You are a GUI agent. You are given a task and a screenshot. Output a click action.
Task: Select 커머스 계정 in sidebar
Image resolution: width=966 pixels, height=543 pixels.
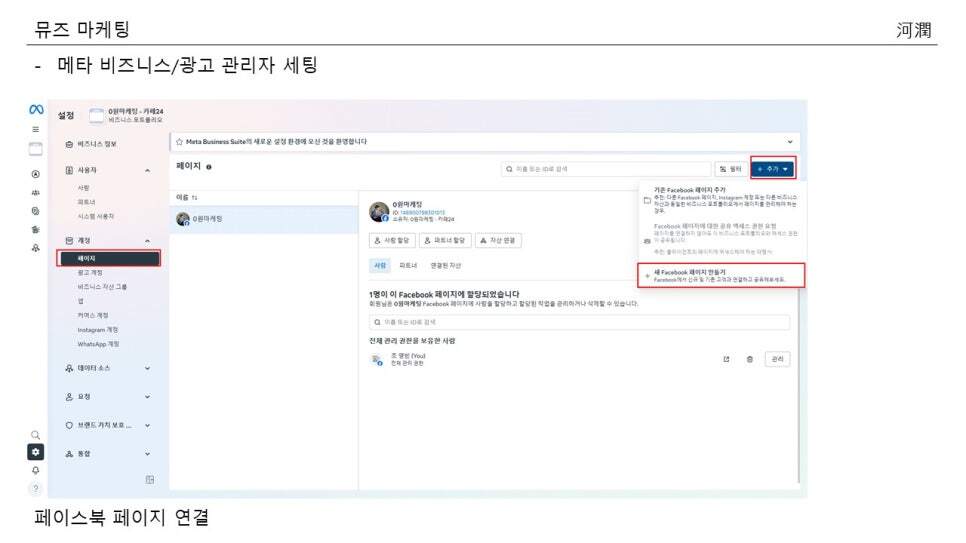point(93,315)
